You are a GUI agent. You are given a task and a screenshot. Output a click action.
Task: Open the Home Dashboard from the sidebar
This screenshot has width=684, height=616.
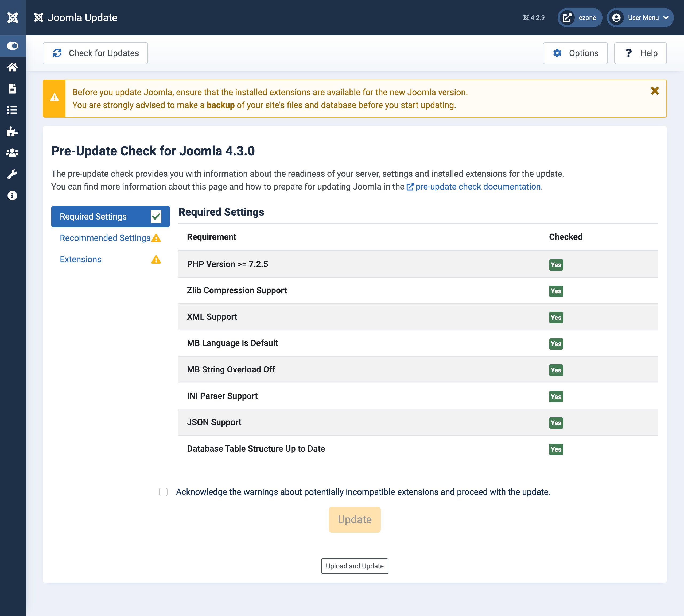point(13,67)
